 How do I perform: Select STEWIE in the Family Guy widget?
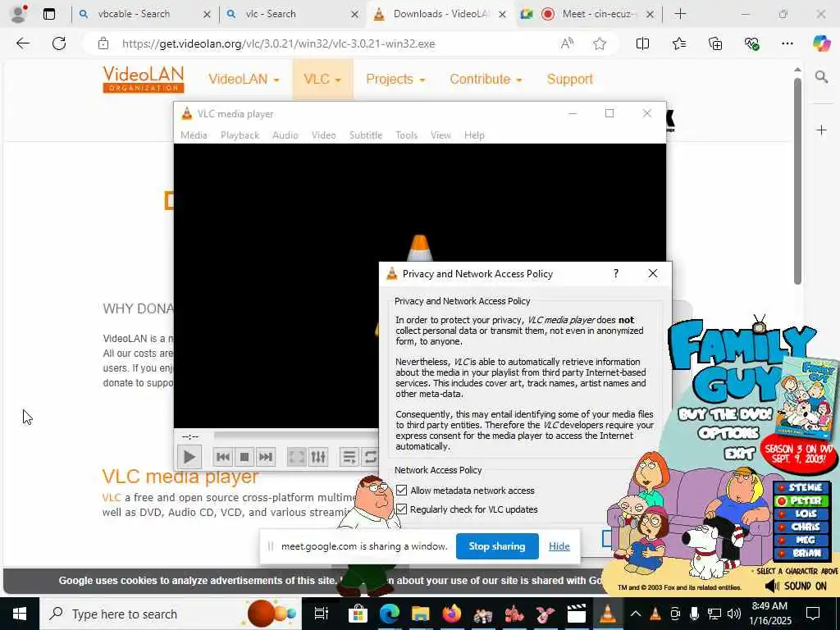pos(801,487)
